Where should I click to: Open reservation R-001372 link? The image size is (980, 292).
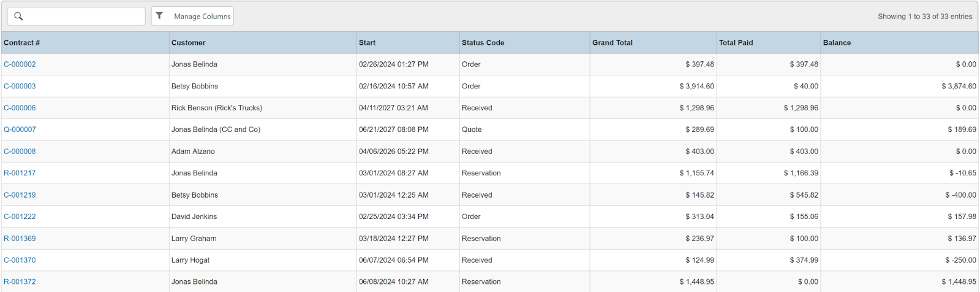tap(20, 282)
